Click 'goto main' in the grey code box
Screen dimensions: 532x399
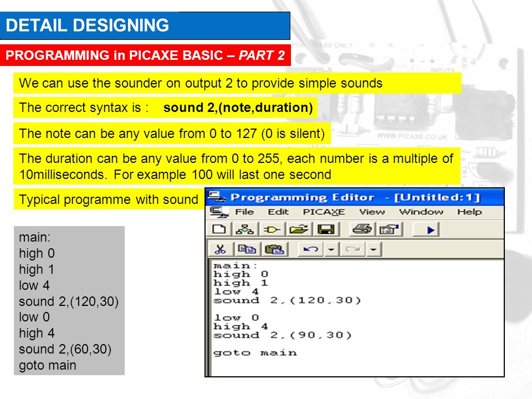click(48, 365)
